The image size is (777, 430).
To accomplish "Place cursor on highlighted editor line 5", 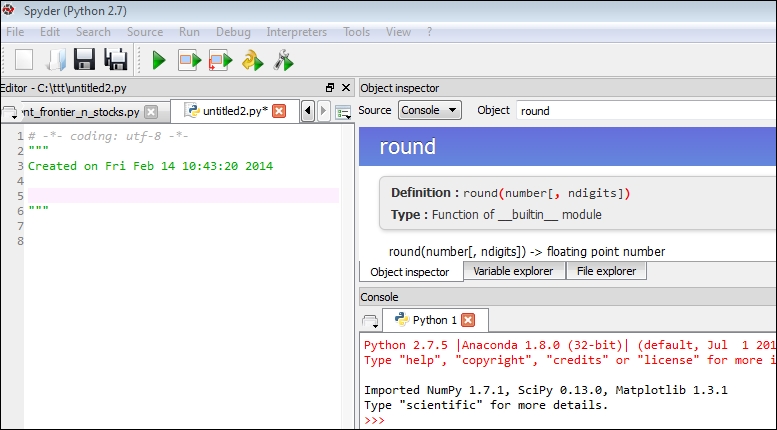I will tap(183, 196).
